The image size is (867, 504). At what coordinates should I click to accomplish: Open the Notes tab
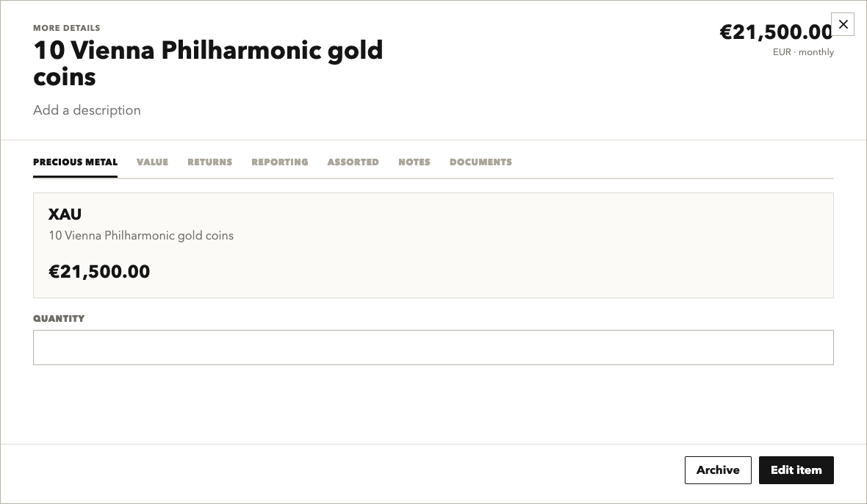(x=414, y=162)
